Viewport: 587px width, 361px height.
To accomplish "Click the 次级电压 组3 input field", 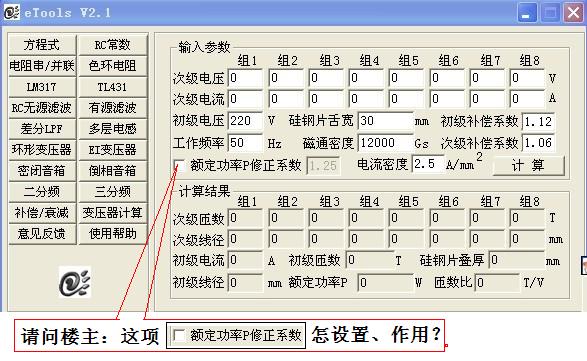I will click(x=326, y=78).
